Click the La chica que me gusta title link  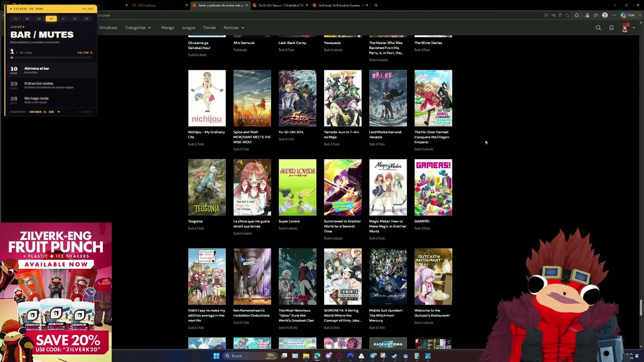pos(252,224)
